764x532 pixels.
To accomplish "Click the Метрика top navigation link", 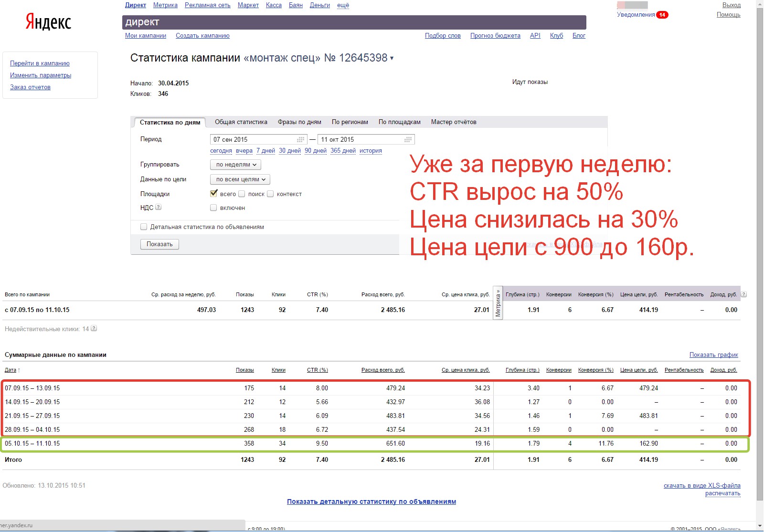I will pyautogui.click(x=165, y=5).
